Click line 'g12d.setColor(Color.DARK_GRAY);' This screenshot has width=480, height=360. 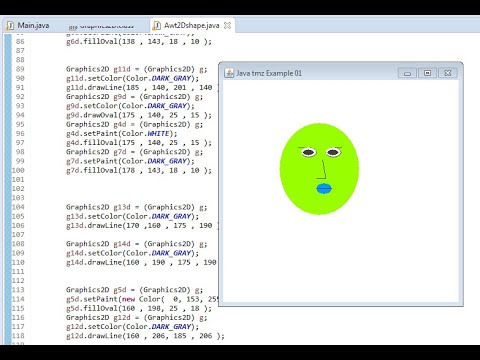pyautogui.click(x=132, y=327)
